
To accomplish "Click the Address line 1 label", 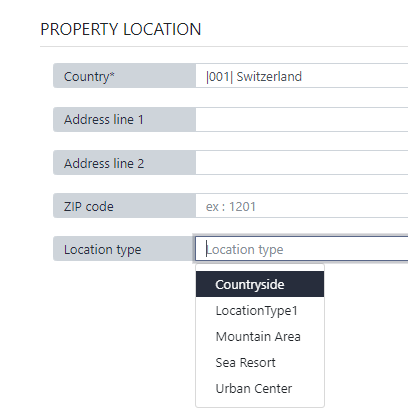I will coord(104,119).
